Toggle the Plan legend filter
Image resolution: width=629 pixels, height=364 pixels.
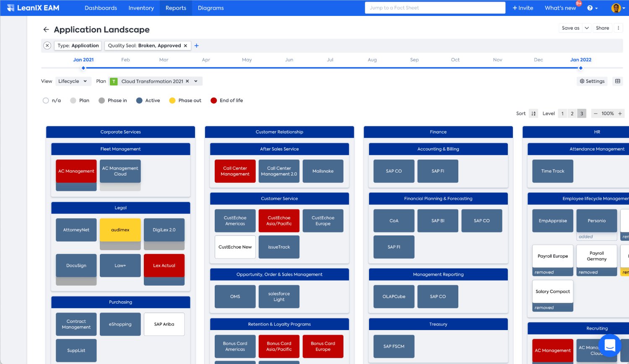pyautogui.click(x=80, y=101)
